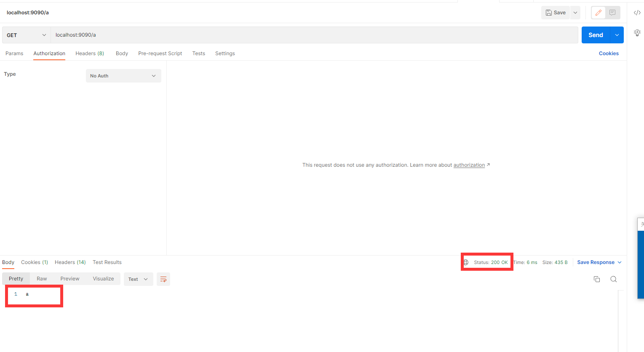Search the response with the magnifier icon
The height and width of the screenshot is (352, 644).
614,279
